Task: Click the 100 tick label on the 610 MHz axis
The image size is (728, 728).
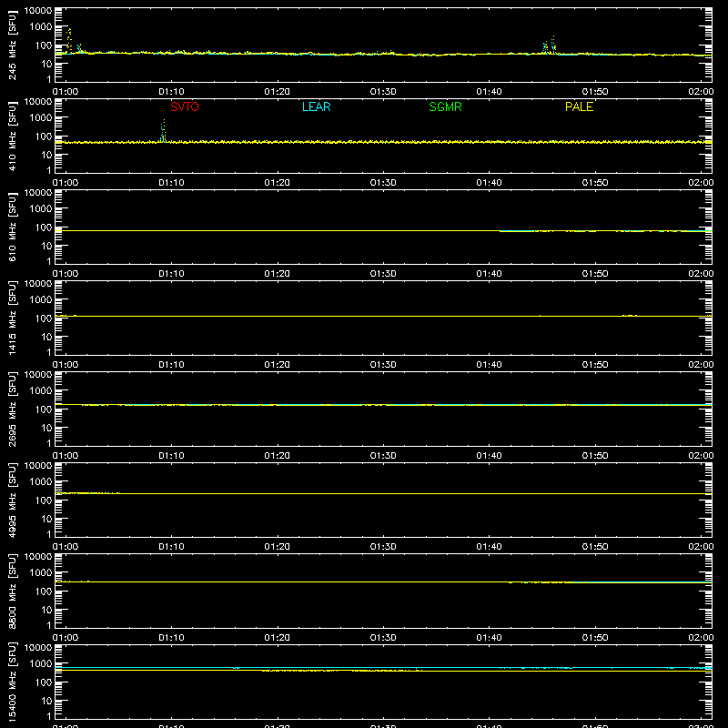Action: 44,227
